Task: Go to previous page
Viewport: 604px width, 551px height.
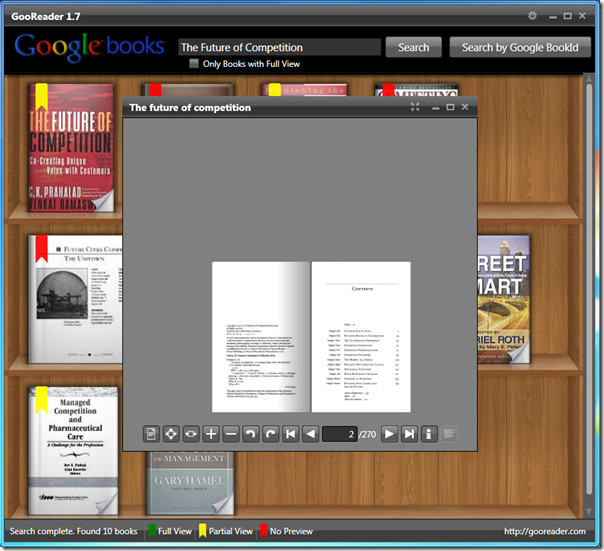Action: (310, 434)
